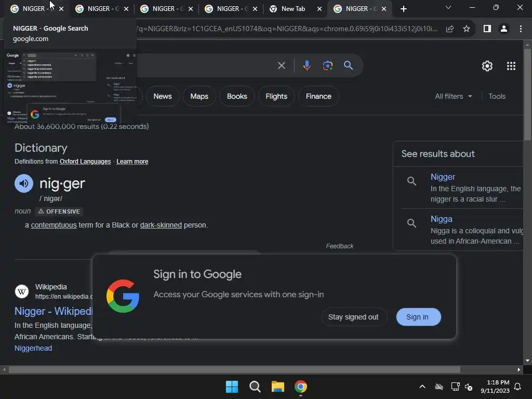Open second entry title under See results about
This screenshot has height=399, width=532.
(x=442, y=219)
